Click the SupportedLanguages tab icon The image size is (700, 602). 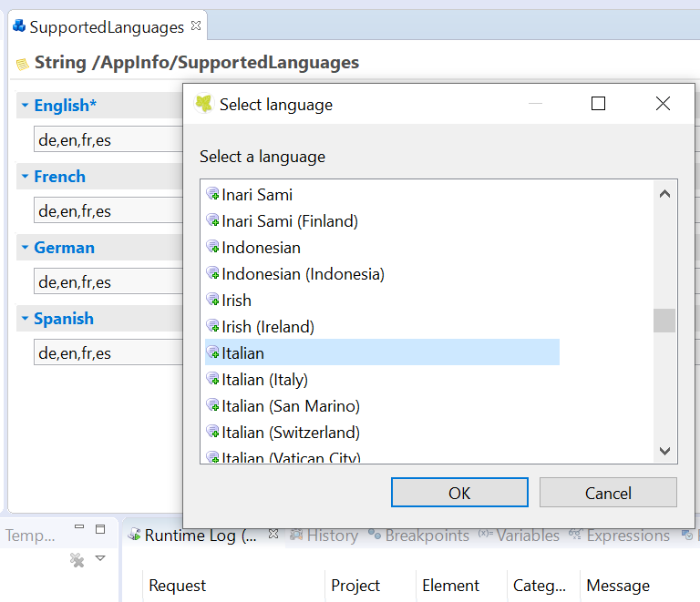19,26
